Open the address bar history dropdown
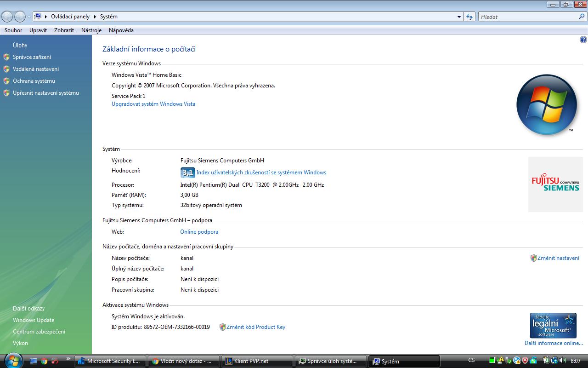 click(x=459, y=17)
